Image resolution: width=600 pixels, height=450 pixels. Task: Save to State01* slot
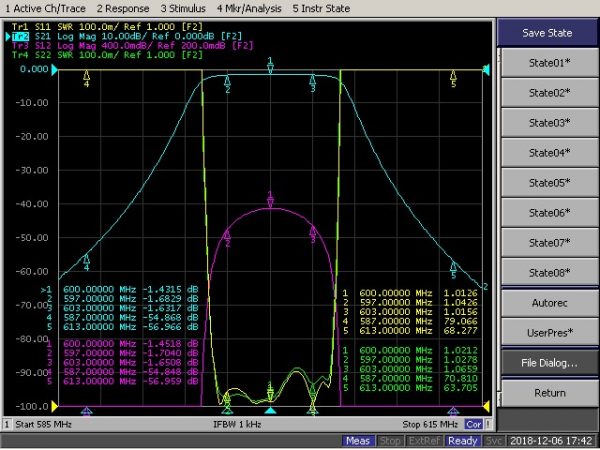click(549, 63)
